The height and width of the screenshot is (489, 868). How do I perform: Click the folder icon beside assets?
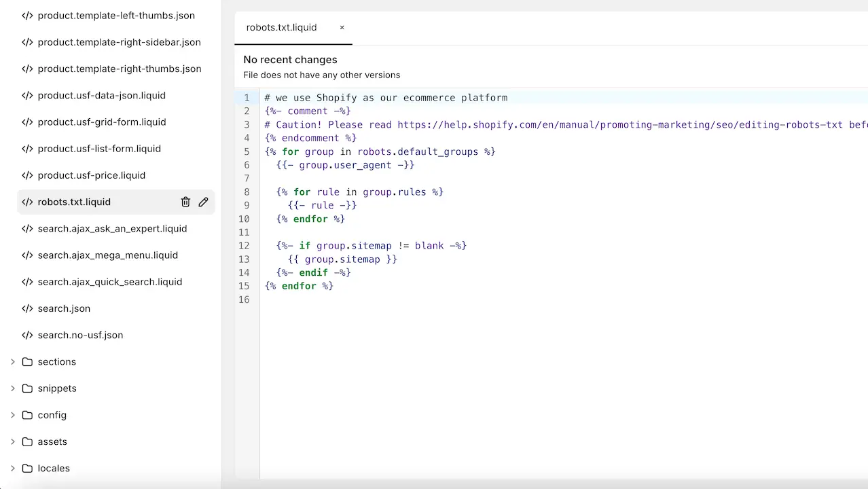27,441
